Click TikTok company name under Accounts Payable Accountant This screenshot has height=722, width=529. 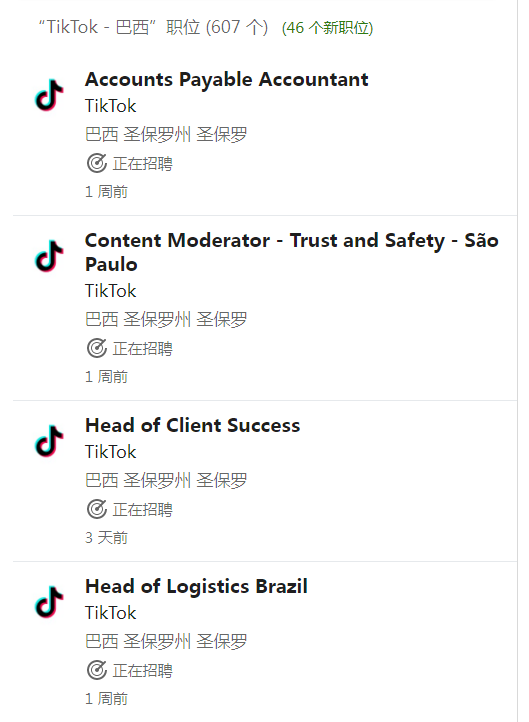coord(110,106)
